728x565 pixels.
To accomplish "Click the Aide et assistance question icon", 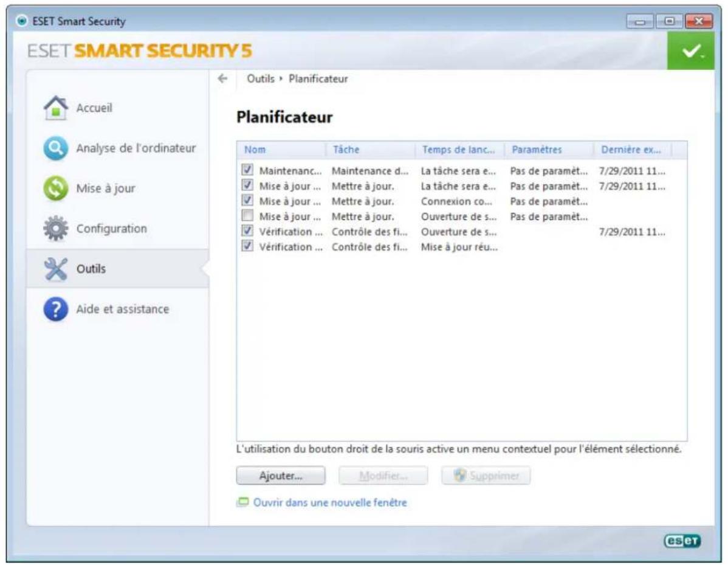I will (x=56, y=309).
